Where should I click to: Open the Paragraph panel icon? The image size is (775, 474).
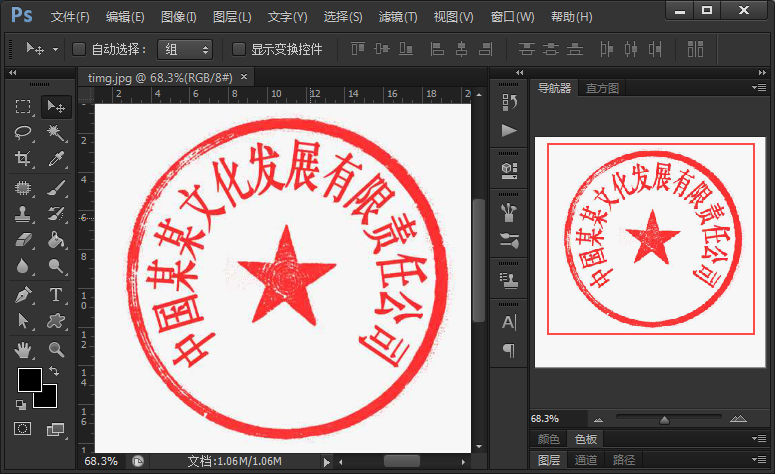coord(509,350)
